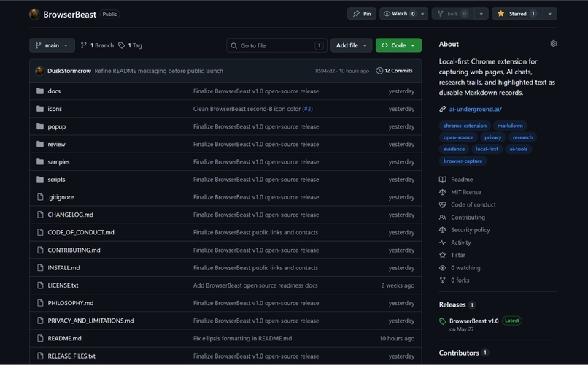Click the pulse icon beside Activity
The height and width of the screenshot is (368, 588).
pyautogui.click(x=443, y=242)
